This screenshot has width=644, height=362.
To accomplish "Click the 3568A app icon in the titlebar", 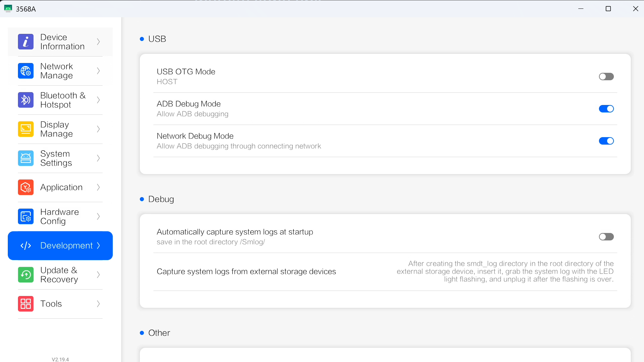I will tap(8, 8).
